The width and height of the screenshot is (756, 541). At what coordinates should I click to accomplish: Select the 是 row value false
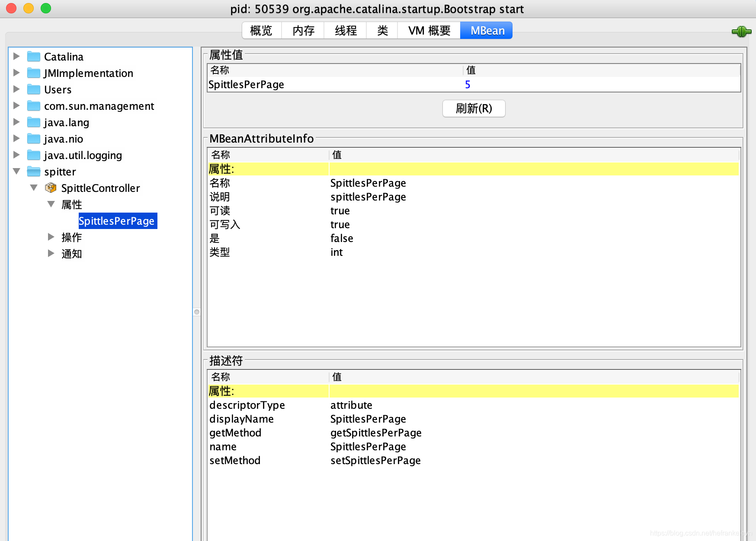pyautogui.click(x=342, y=239)
